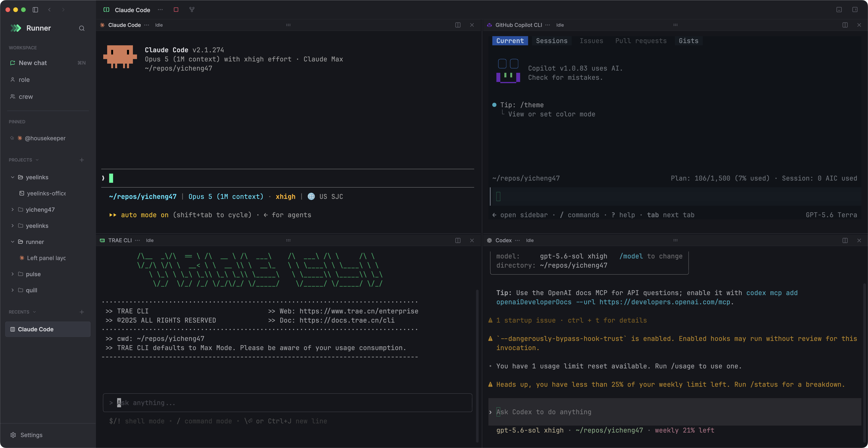The image size is (868, 448).
Task: Grab the TRAE CLI pane drag handle
Action: click(x=288, y=240)
